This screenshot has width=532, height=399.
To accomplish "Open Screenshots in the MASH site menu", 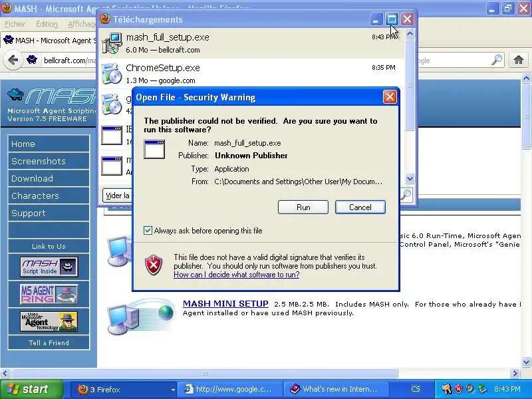I will 49,161.
